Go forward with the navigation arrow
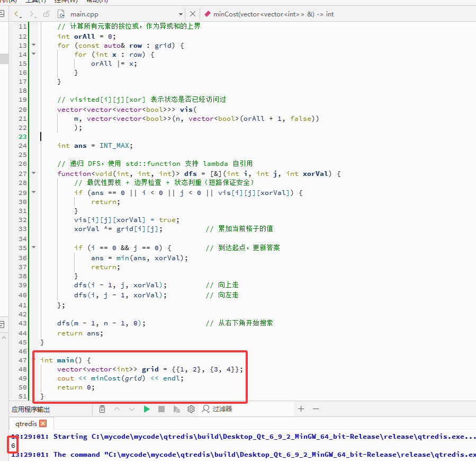The image size is (476, 461). (32, 14)
